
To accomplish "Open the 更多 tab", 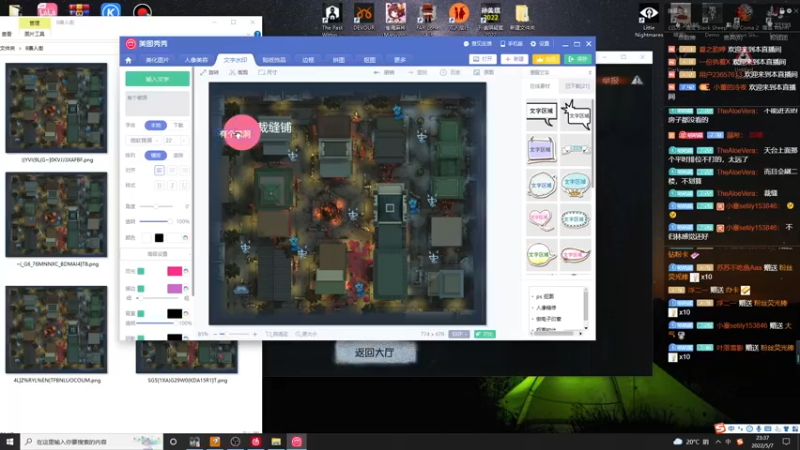I will [x=400, y=60].
